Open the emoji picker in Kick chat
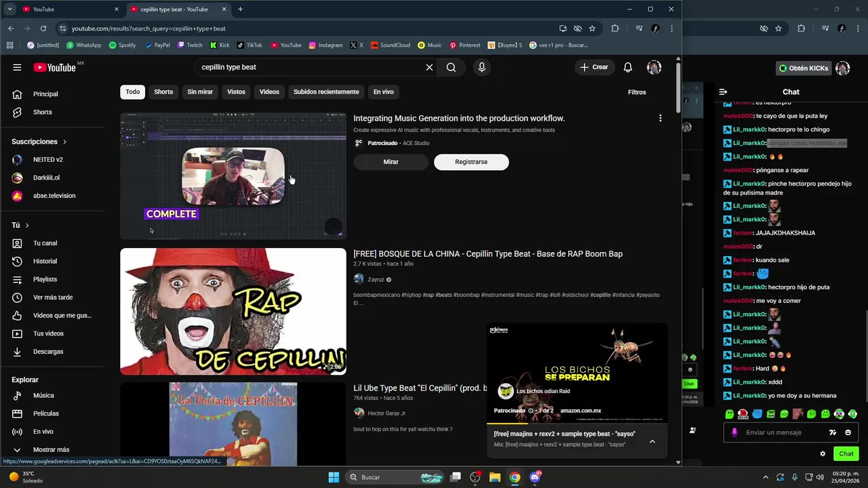 tap(848, 432)
